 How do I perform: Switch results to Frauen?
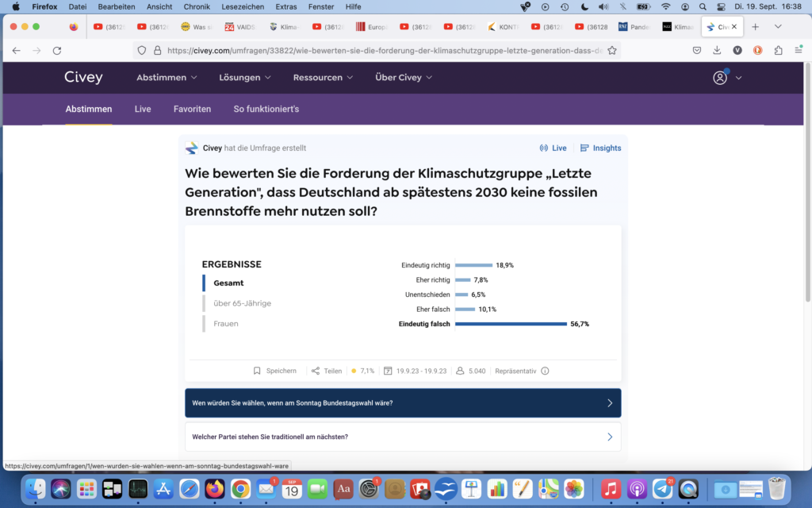pos(225,324)
